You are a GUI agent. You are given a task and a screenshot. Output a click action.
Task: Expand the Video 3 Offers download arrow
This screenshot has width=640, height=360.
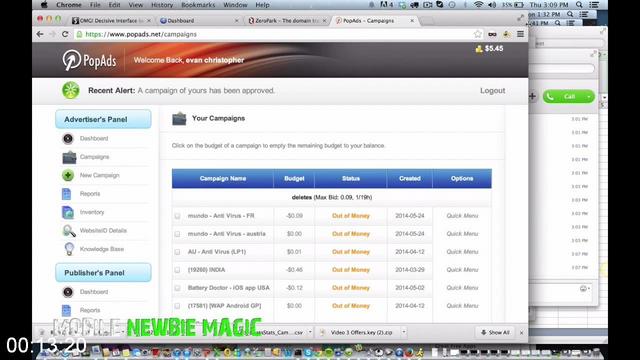pos(404,332)
